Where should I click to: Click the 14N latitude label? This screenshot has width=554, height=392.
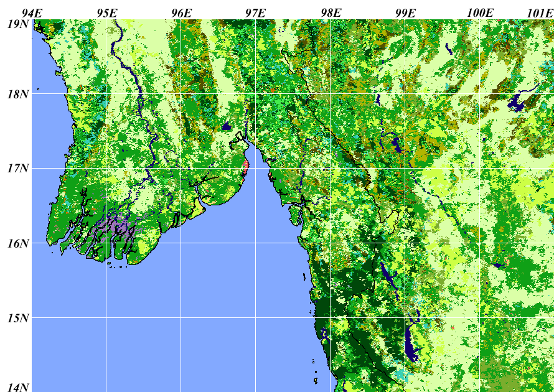(x=17, y=388)
